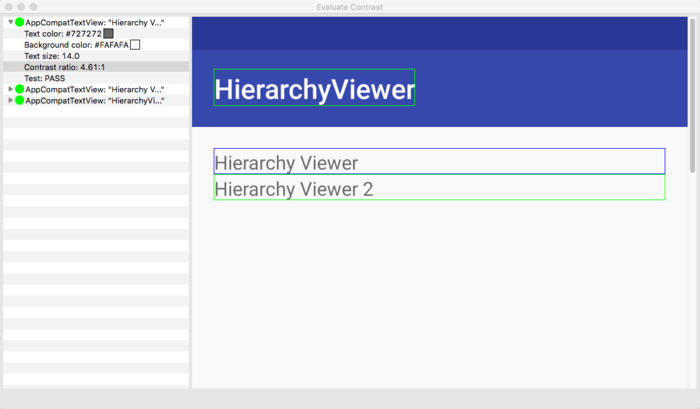Viewport: 700px width, 409px height.
Task: Maximize the Evaluate Contrast window
Action: click(33, 7)
